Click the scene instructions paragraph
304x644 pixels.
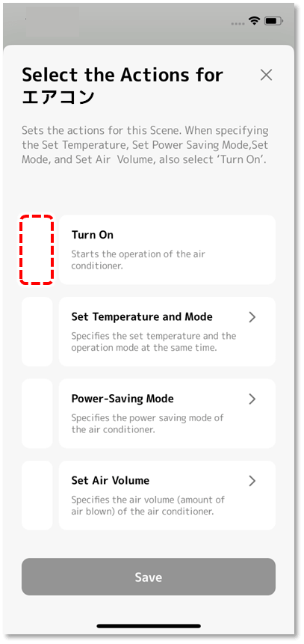click(145, 145)
